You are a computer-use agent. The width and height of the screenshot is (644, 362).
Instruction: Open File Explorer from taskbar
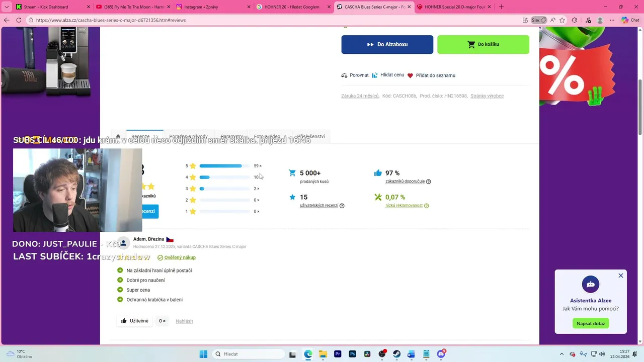click(x=323, y=354)
